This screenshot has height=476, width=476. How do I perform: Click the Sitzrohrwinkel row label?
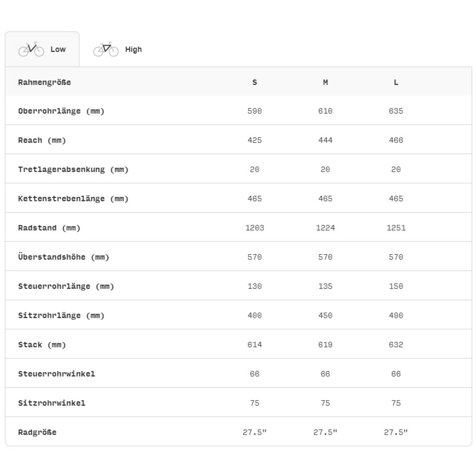52,403
